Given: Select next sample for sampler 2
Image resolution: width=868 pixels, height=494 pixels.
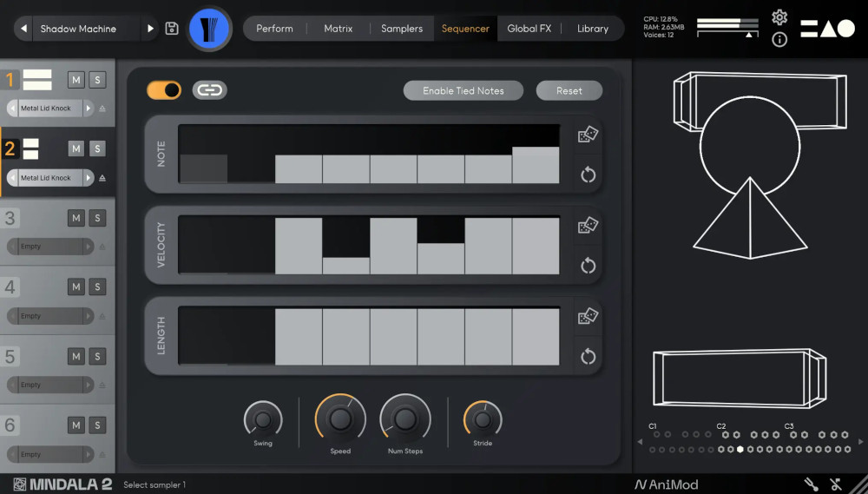Looking at the screenshot, I should coord(88,178).
